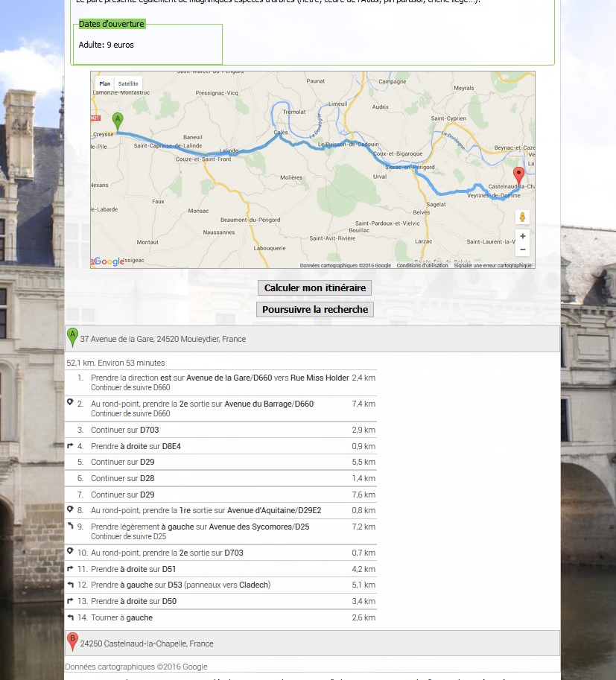The width and height of the screenshot is (616, 680).
Task: Select step 1 towards Rue Miss Holder
Action: (x=220, y=383)
